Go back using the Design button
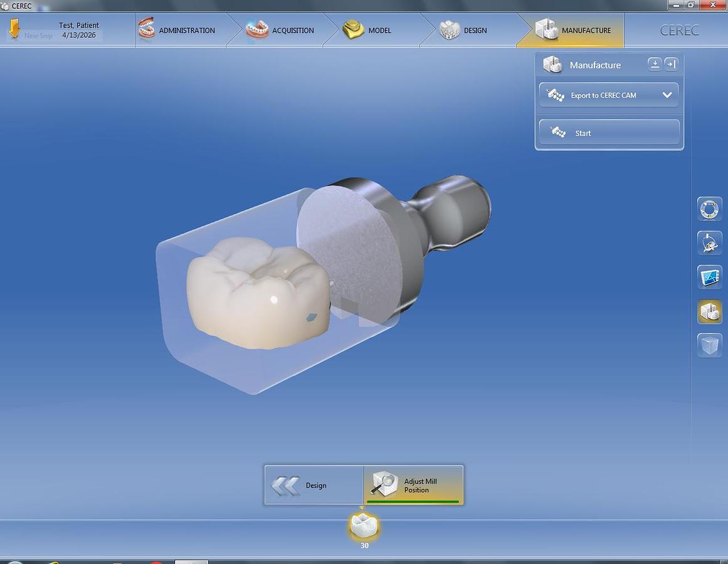 click(314, 484)
